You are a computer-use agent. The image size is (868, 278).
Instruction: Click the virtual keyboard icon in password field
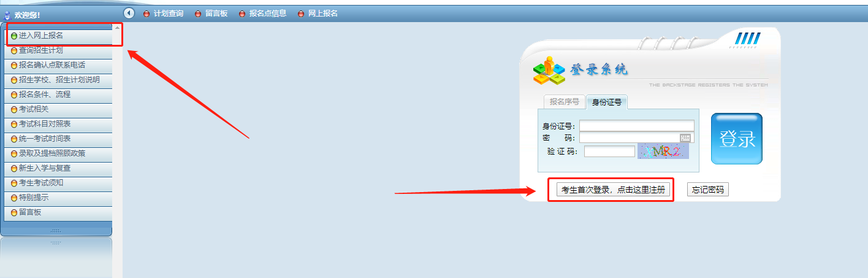click(685, 137)
